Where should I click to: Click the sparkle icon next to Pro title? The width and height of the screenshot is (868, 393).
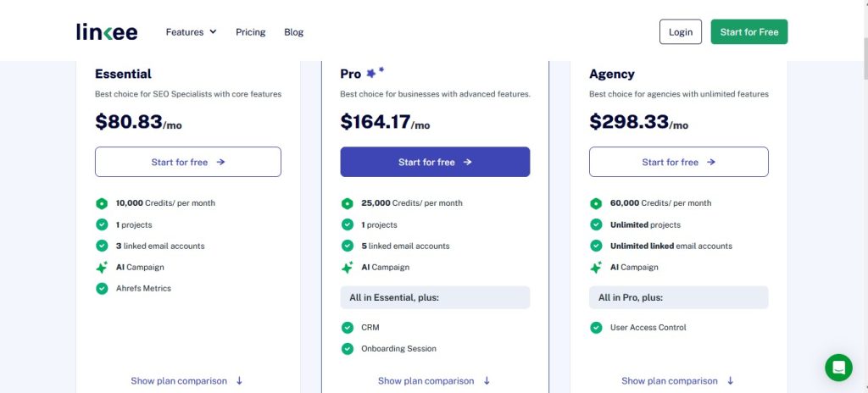(374, 73)
